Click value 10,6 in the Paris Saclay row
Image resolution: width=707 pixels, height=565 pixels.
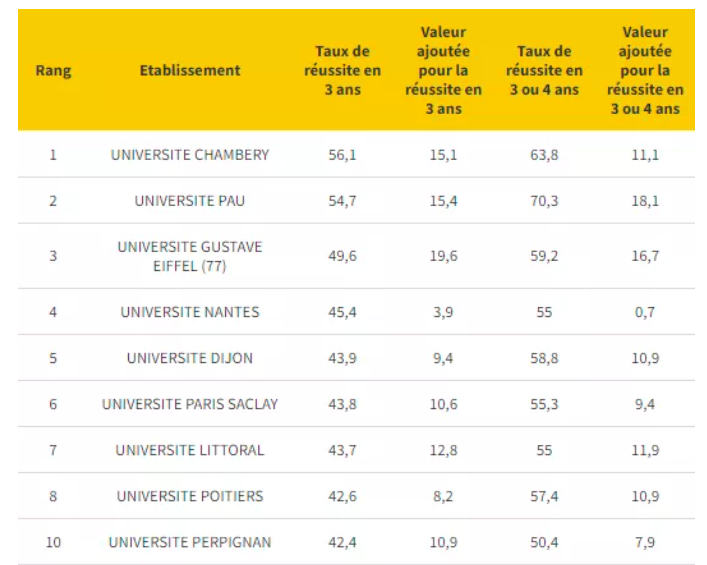[x=443, y=404]
